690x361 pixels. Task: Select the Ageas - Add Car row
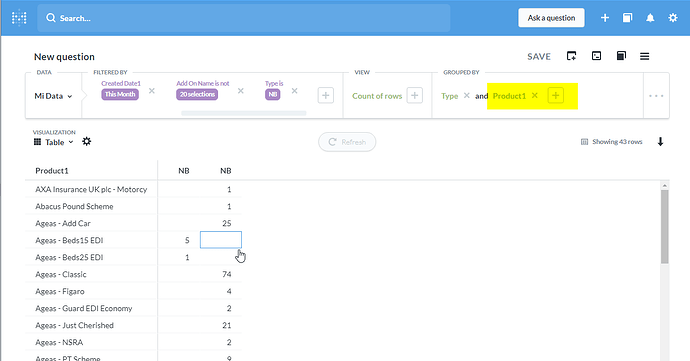[133, 223]
